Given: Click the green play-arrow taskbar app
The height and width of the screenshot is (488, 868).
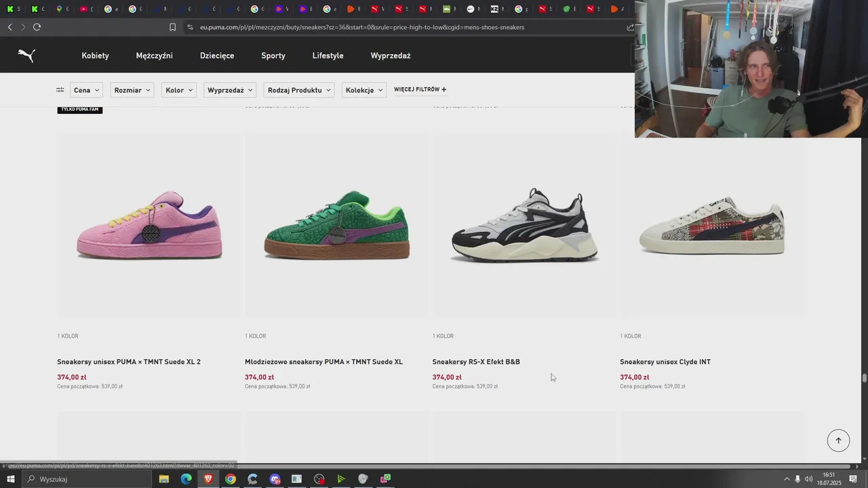Looking at the screenshot, I should [x=341, y=479].
